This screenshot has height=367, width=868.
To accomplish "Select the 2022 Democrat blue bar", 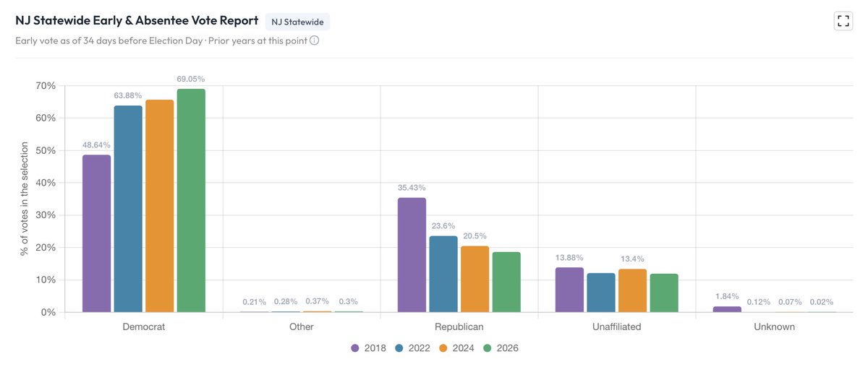I will click(x=128, y=209).
